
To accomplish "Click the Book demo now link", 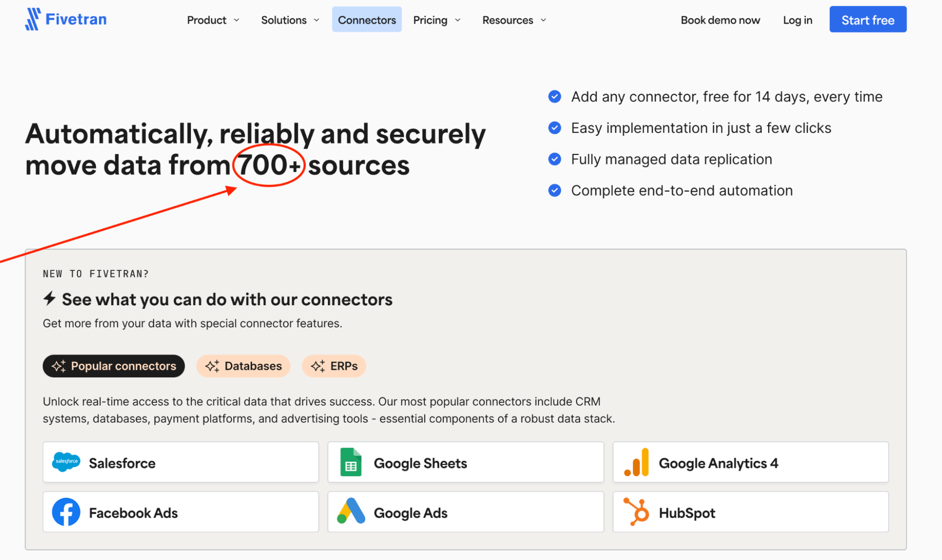I will (720, 20).
